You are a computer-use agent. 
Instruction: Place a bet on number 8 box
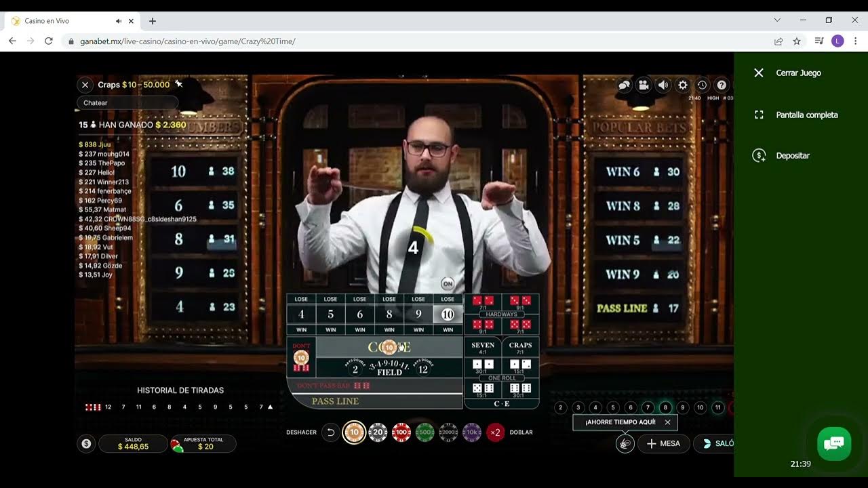click(x=389, y=314)
